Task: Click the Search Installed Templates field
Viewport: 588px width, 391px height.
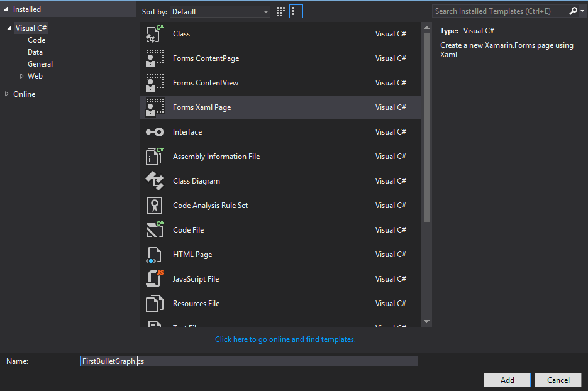Action: tap(500, 11)
